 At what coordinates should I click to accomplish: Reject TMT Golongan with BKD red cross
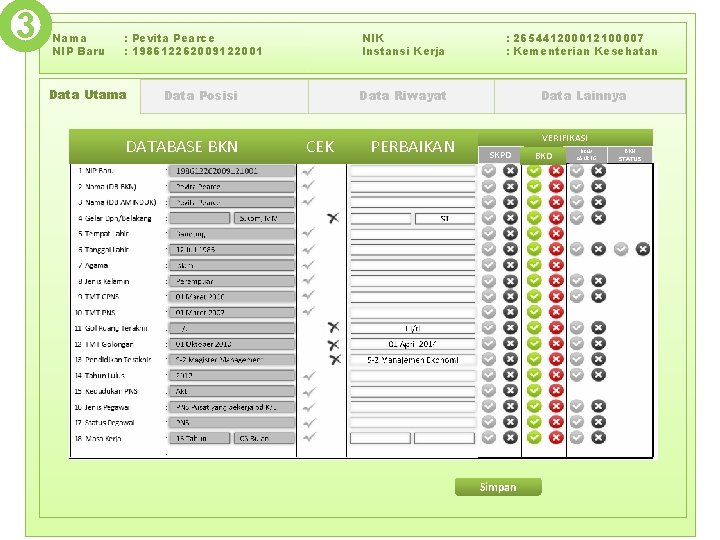tap(556, 343)
